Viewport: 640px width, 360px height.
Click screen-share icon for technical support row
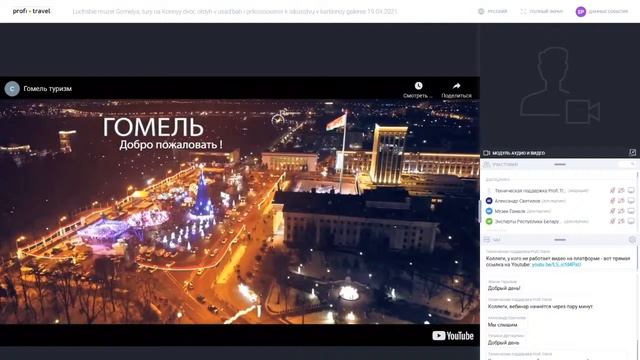(x=631, y=191)
